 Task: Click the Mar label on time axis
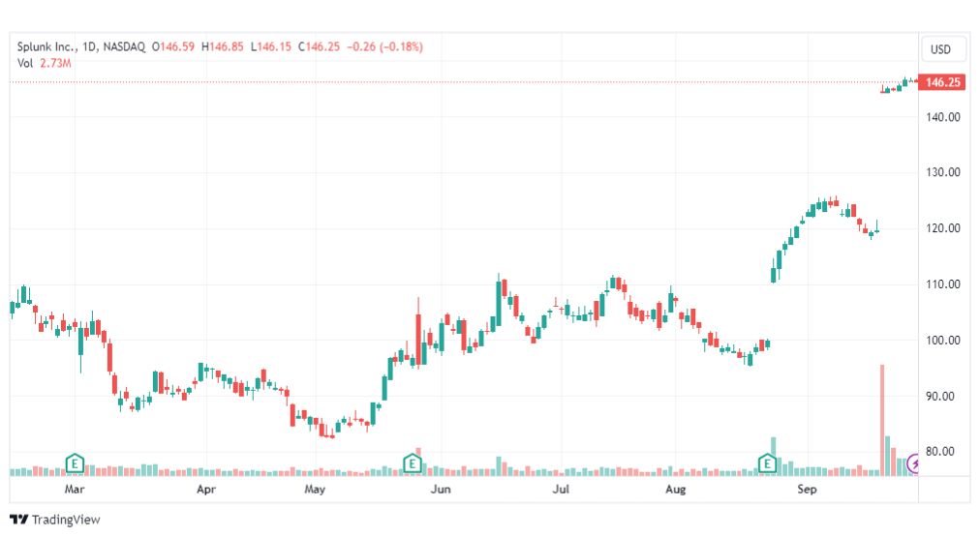pos(75,489)
